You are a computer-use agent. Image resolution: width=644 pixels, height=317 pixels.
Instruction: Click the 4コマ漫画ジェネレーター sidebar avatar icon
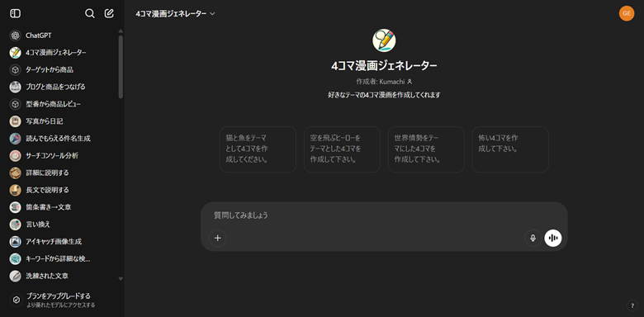click(15, 53)
